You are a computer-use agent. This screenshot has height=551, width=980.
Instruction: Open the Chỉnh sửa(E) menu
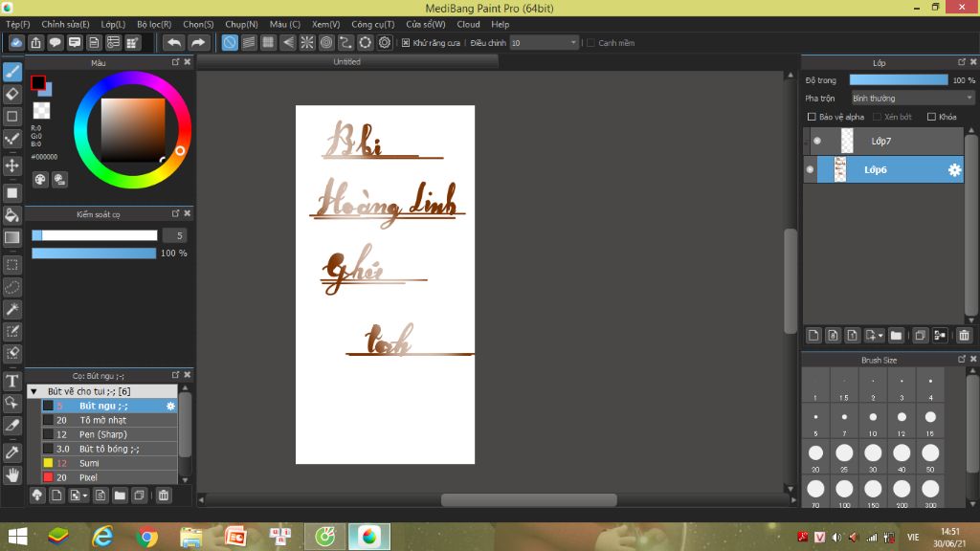[65, 24]
